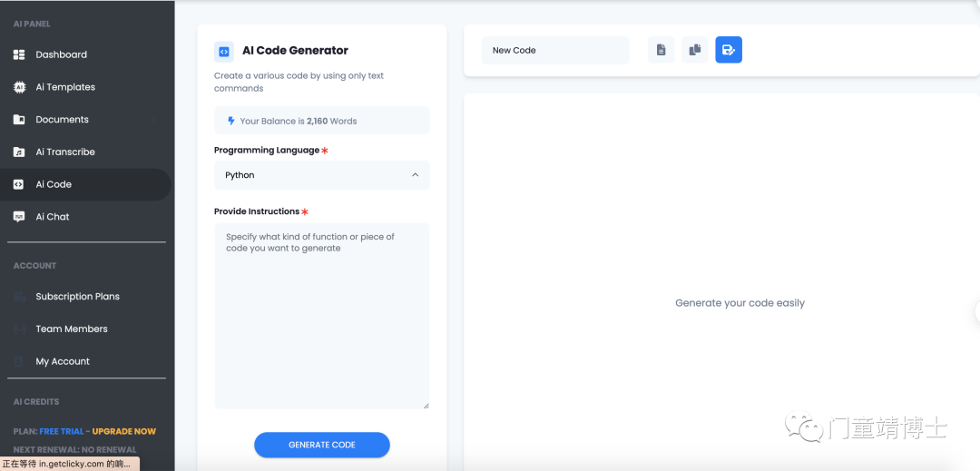Click the Ai Transcribe music file icon
Viewport: 980px width, 471px height.
(19, 152)
